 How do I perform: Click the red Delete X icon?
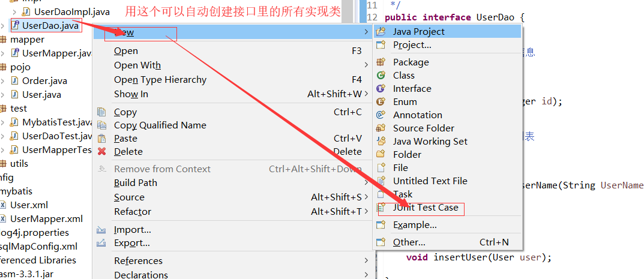[x=102, y=152]
